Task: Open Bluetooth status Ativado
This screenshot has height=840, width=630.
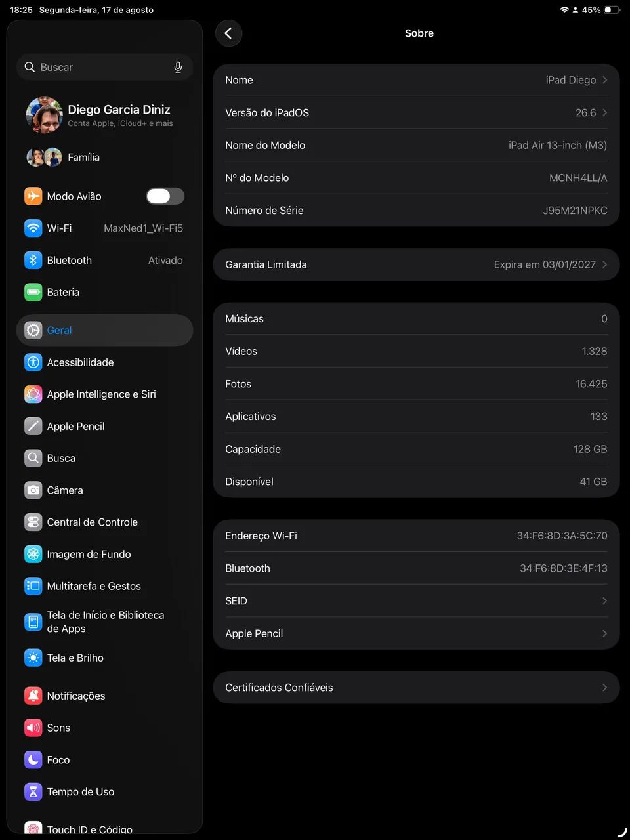Action: click(165, 261)
